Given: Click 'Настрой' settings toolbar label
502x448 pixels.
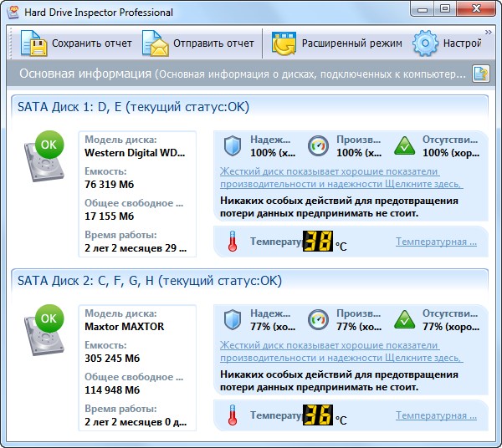Looking at the screenshot, I should pos(463,43).
